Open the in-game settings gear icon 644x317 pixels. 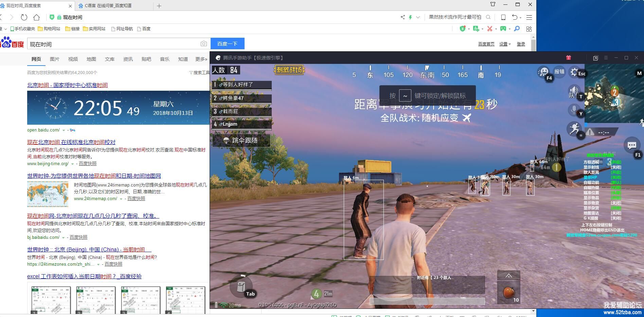(x=574, y=72)
